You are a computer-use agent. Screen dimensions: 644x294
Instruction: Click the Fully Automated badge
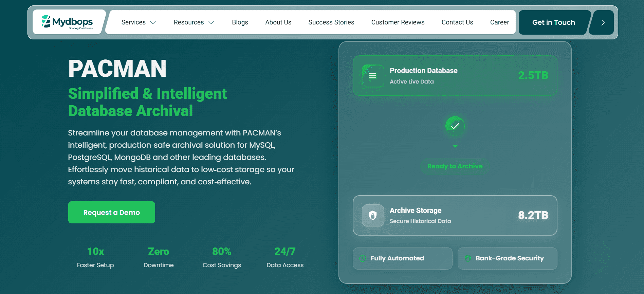[x=403, y=258]
